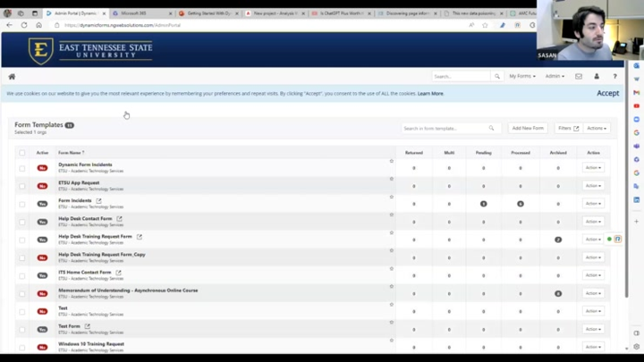
Task: Reload the page with refresh icon
Action: [24, 25]
